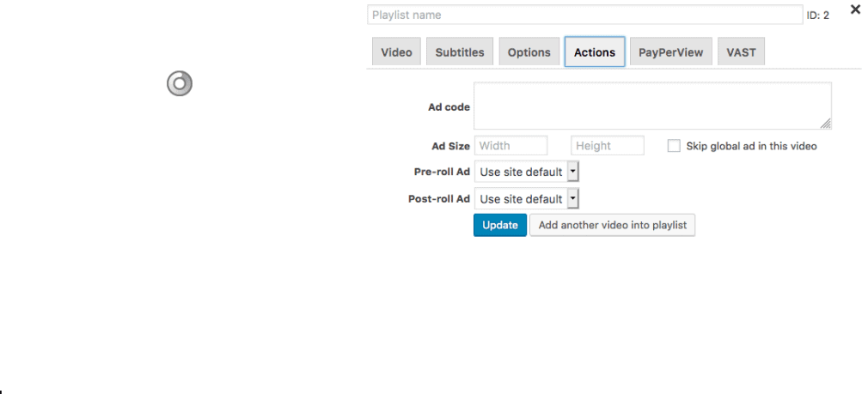Open the Subtitles tab
Screen dimensions: 868x394
pyautogui.click(x=460, y=52)
